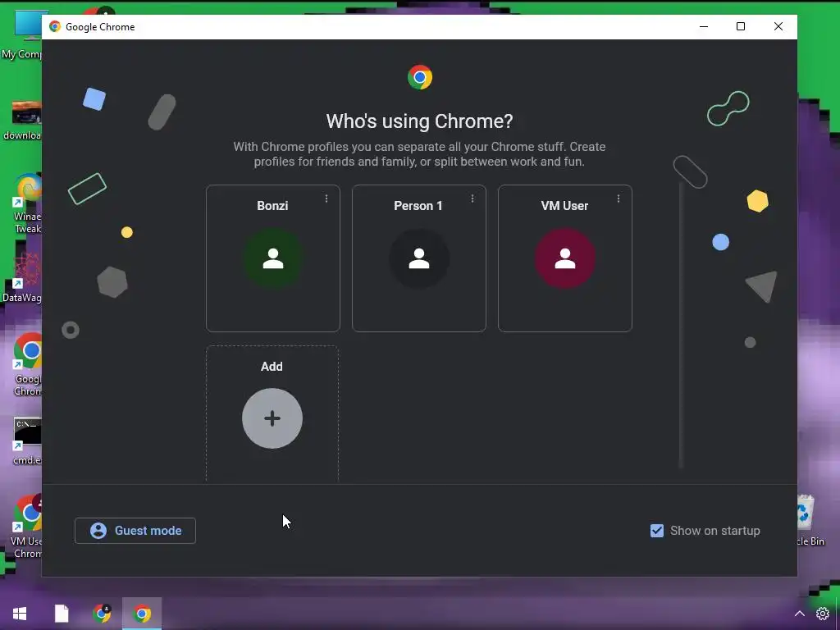Open the settings gear in system tray
The width and height of the screenshot is (840, 630).
pos(822,614)
